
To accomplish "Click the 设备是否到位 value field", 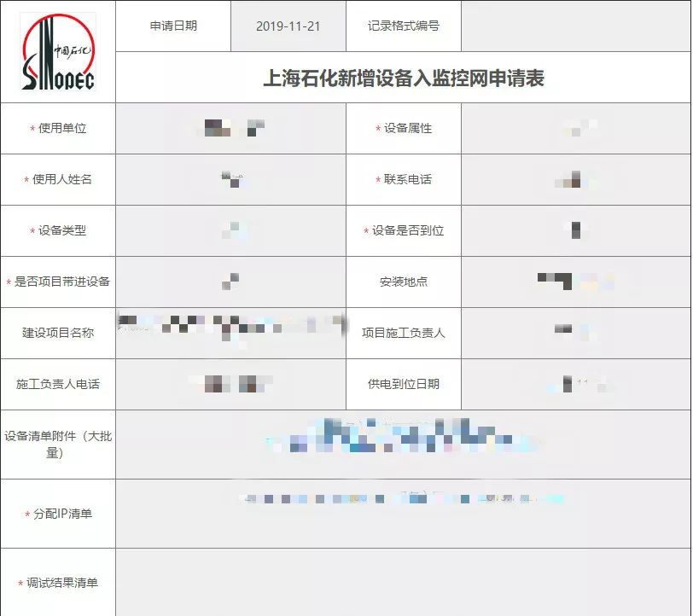I will [x=576, y=230].
